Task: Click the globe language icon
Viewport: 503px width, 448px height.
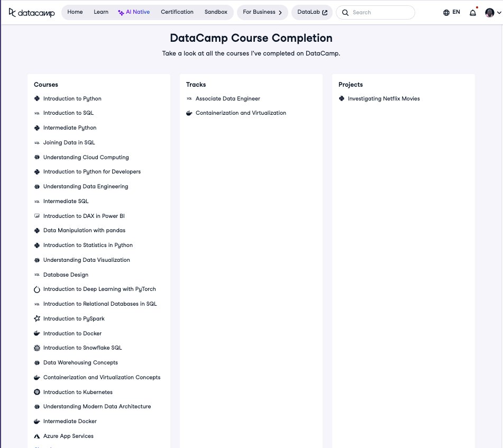Action: pos(446,13)
